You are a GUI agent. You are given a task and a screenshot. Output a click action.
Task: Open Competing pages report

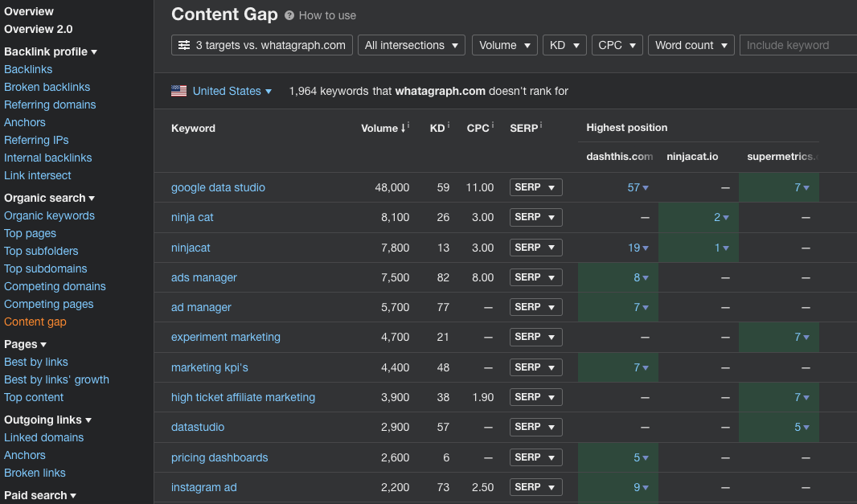coord(49,304)
